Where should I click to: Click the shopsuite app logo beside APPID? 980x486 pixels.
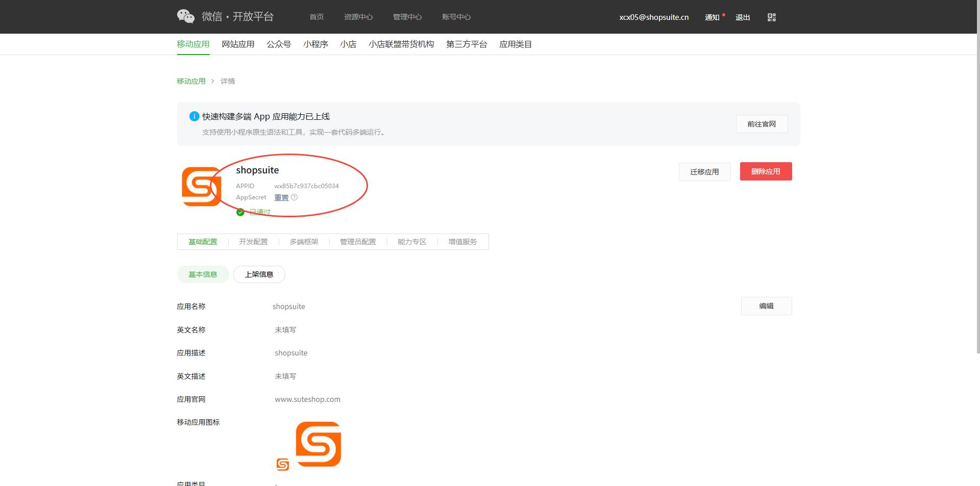click(x=202, y=187)
